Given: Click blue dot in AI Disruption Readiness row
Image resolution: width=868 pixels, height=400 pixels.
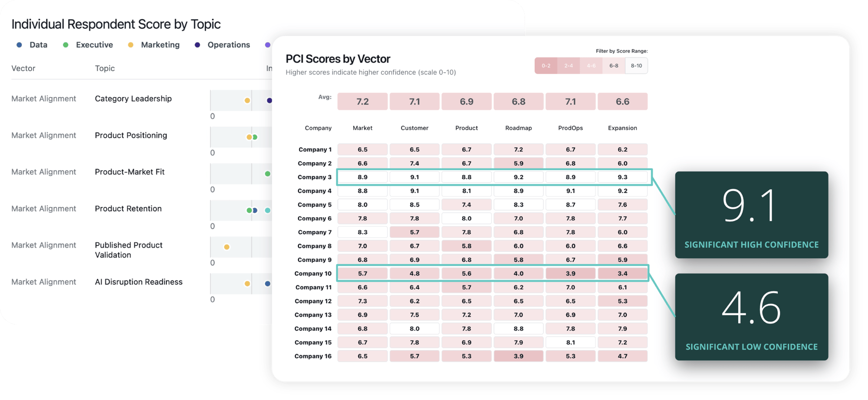Looking at the screenshot, I should [x=267, y=284].
